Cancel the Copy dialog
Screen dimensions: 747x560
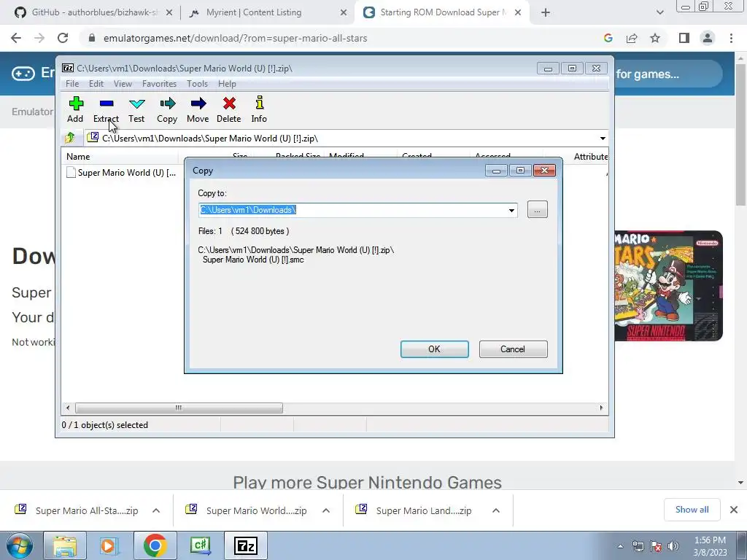pos(513,349)
